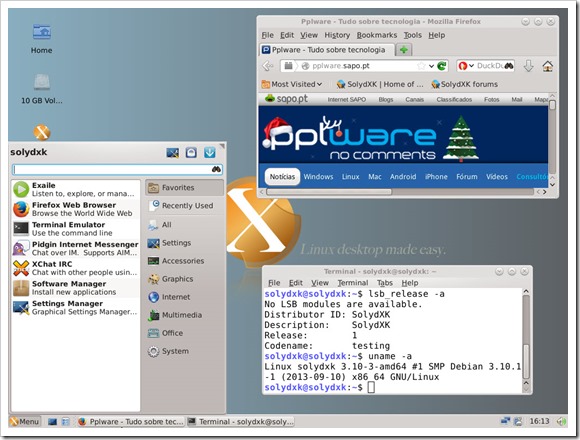Select the Office category
The height and width of the screenshot is (440, 580).
pyautogui.click(x=185, y=333)
